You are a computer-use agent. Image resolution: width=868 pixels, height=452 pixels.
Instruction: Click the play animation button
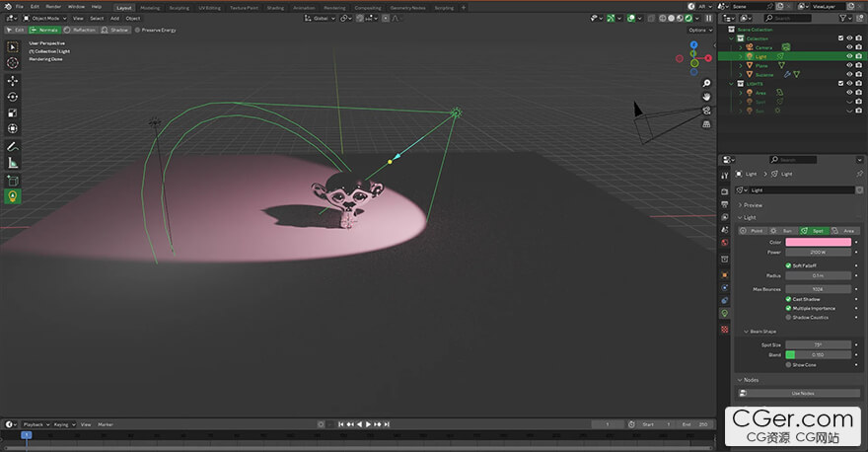(x=369, y=424)
